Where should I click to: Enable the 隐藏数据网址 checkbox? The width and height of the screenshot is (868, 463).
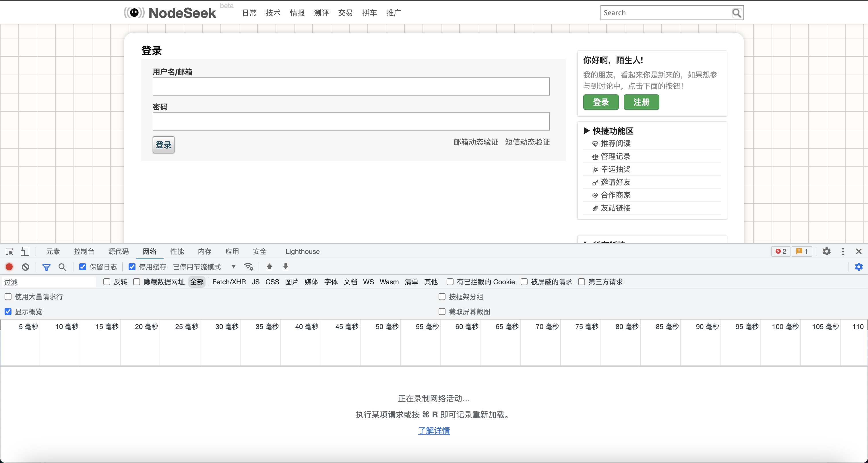coord(137,282)
